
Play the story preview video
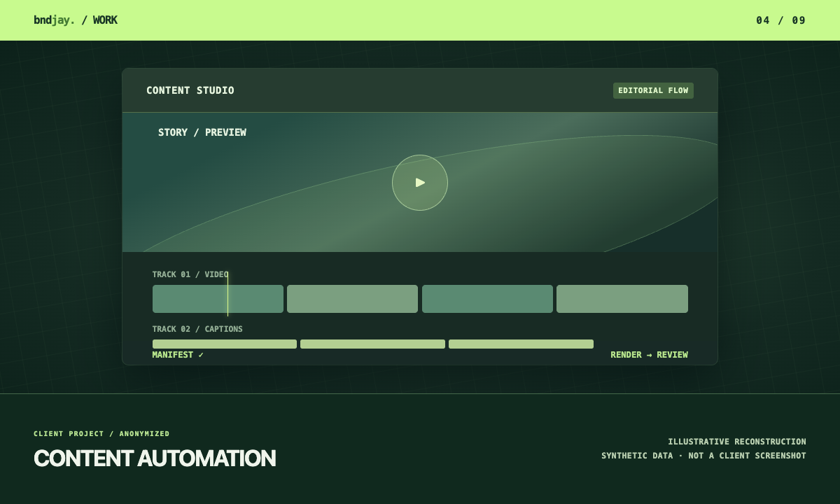click(420, 183)
